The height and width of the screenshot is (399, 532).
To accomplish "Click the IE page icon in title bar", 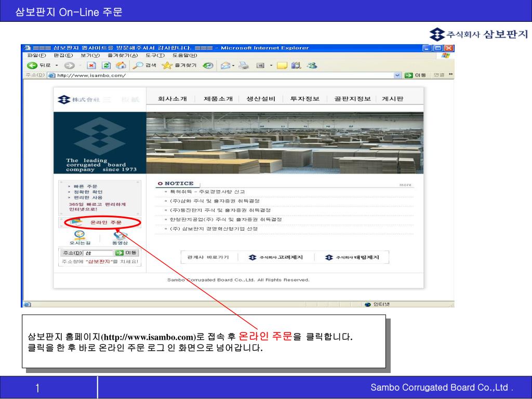I will 28,48.
